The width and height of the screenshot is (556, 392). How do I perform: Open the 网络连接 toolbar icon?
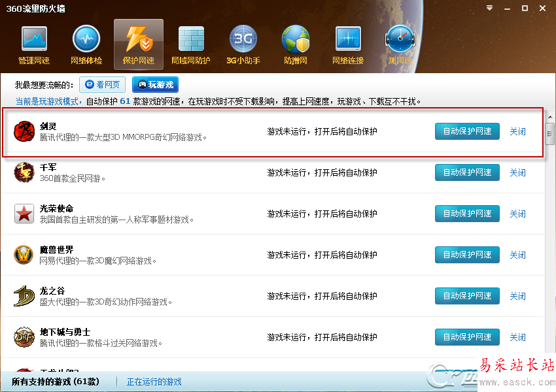(348, 45)
